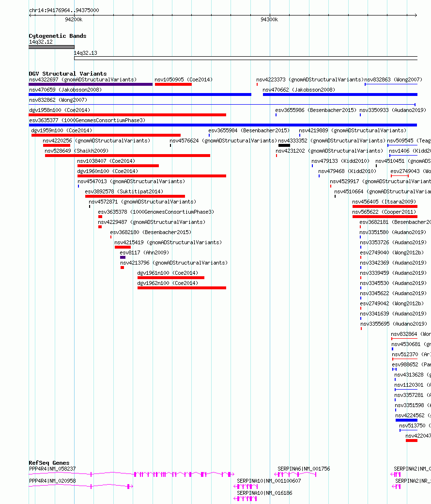Select nsv4510664 gnomAD variant label
The width and height of the screenshot is (431, 504).
(383, 191)
